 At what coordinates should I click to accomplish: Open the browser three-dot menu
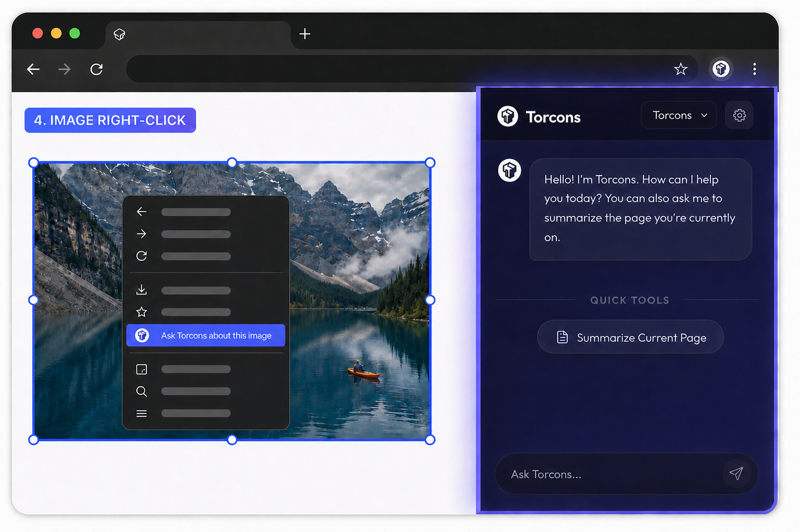754,69
